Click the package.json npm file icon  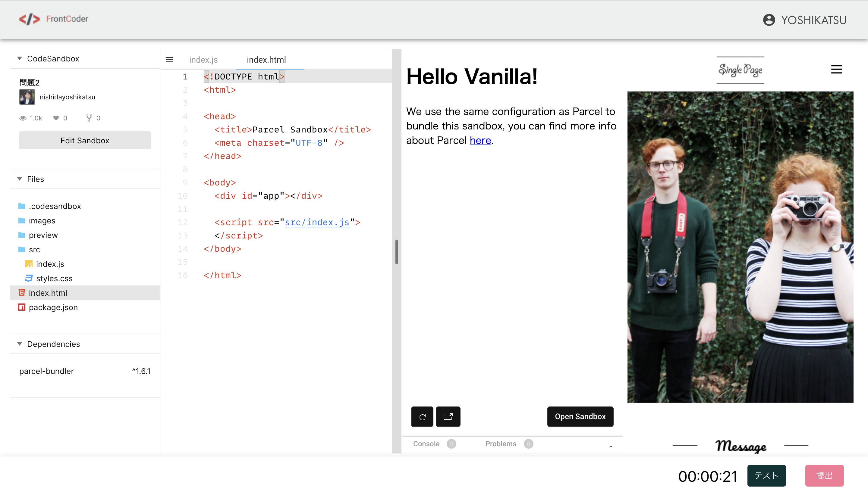(22, 307)
